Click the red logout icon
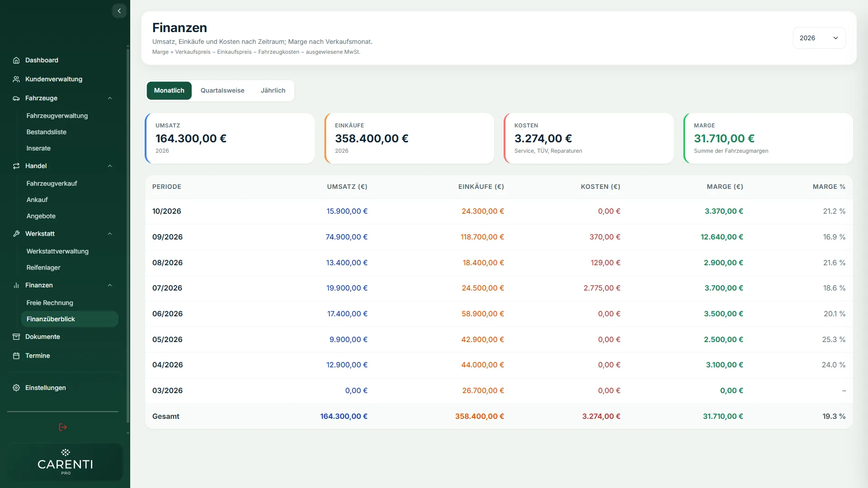The height and width of the screenshot is (488, 868). [x=63, y=427]
